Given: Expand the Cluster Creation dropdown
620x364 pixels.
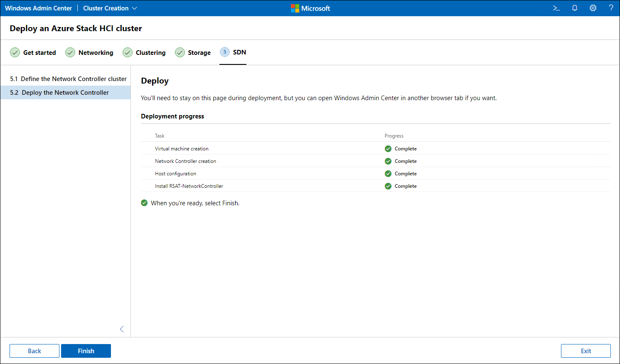Looking at the screenshot, I should coord(110,8).
